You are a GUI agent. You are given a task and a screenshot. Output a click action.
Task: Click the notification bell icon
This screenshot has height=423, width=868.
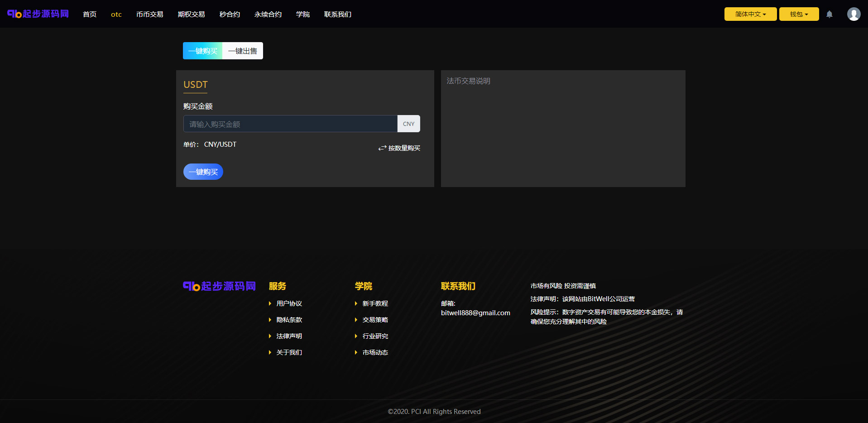click(829, 14)
